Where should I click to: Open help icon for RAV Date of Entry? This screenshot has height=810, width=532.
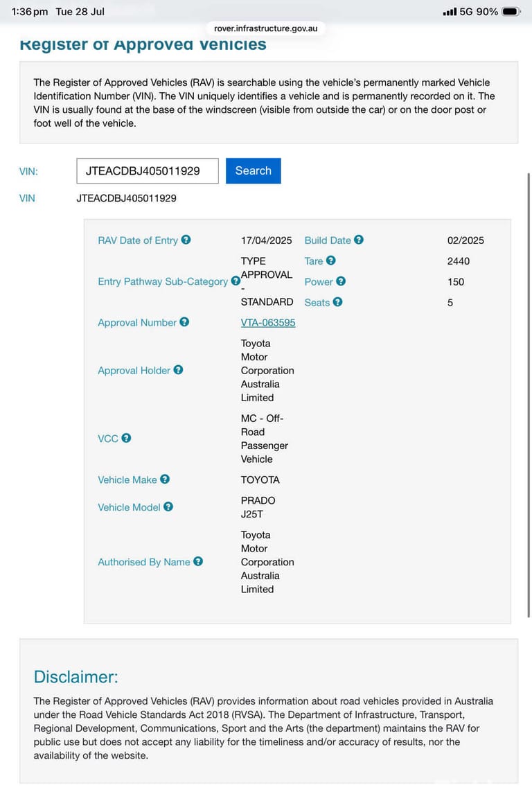coord(186,240)
